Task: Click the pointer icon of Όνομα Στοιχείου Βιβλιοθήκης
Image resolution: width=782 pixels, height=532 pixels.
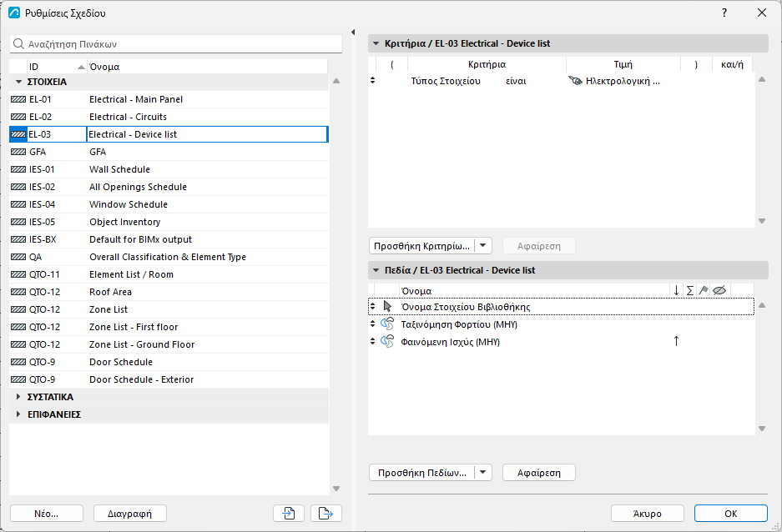Action: [387, 306]
